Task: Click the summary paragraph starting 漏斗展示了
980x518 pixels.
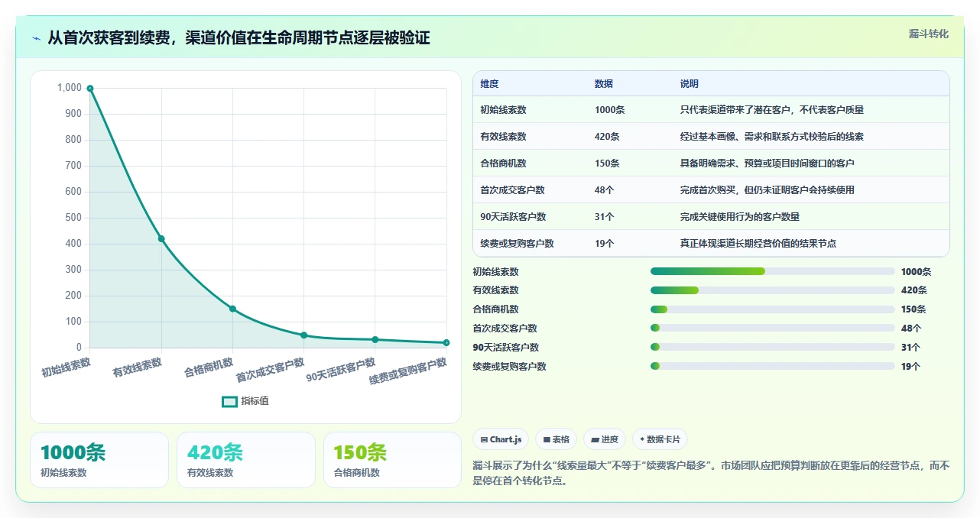Action: click(711, 473)
